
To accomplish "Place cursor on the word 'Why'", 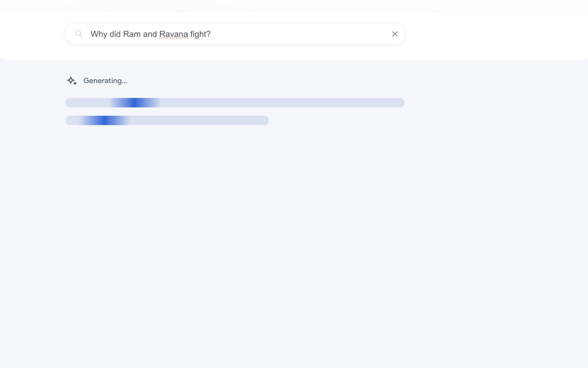I will pyautogui.click(x=99, y=34).
